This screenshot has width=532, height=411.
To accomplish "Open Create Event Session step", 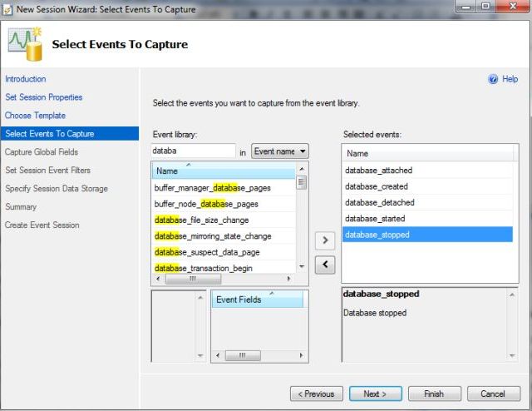I will [x=42, y=225].
